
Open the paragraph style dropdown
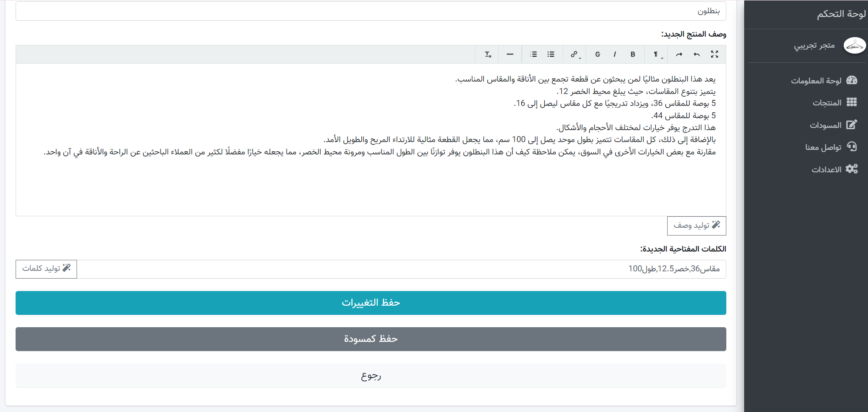click(x=657, y=55)
